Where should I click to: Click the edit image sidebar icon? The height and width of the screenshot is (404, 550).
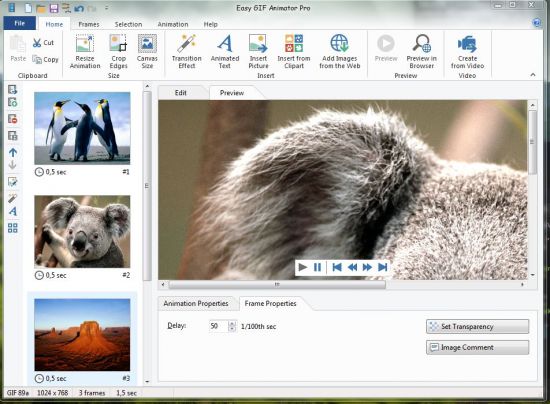click(x=13, y=182)
